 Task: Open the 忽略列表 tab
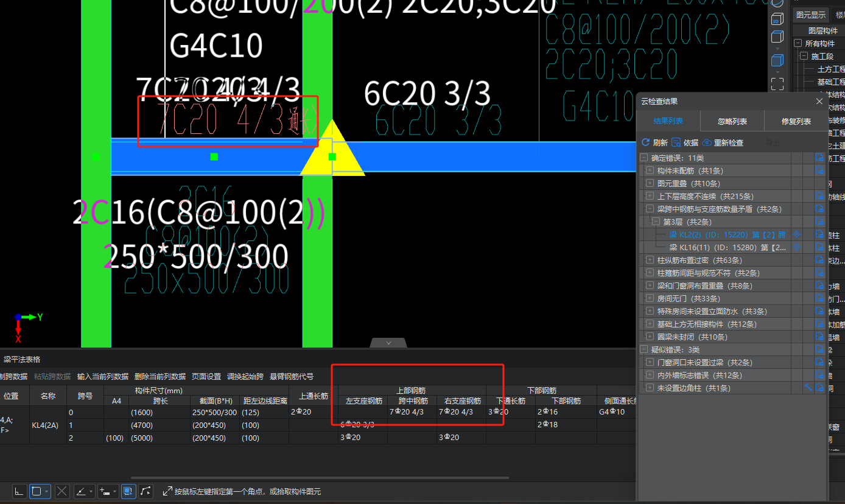point(732,121)
